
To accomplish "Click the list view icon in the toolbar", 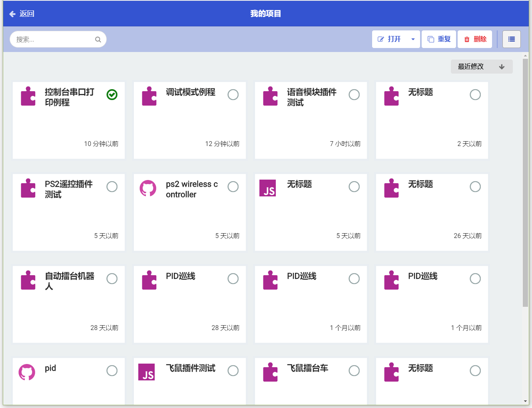I will (x=511, y=39).
